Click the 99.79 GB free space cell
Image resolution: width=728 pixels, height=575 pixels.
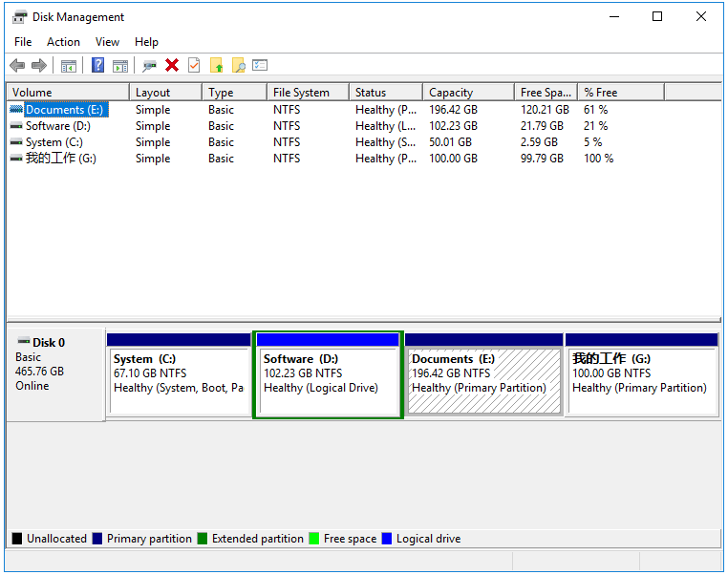(x=542, y=159)
